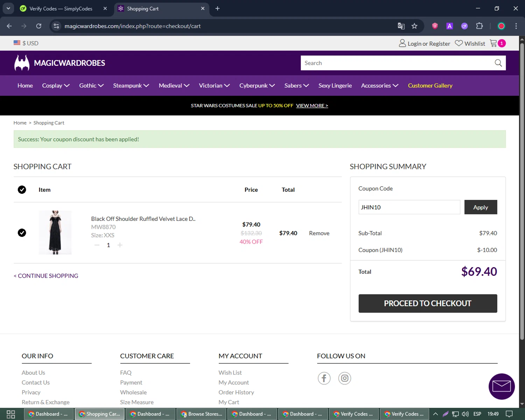Click the USD currency flag selector
The image size is (525, 420).
click(26, 43)
